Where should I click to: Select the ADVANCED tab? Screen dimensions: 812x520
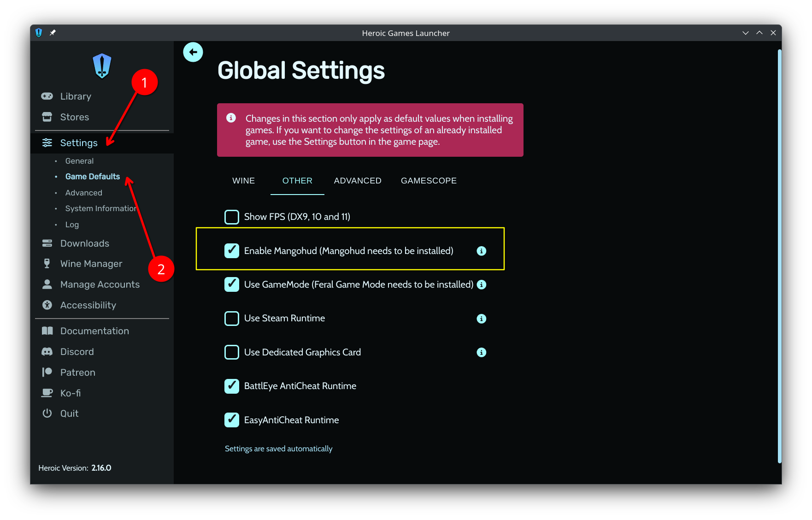[358, 181]
